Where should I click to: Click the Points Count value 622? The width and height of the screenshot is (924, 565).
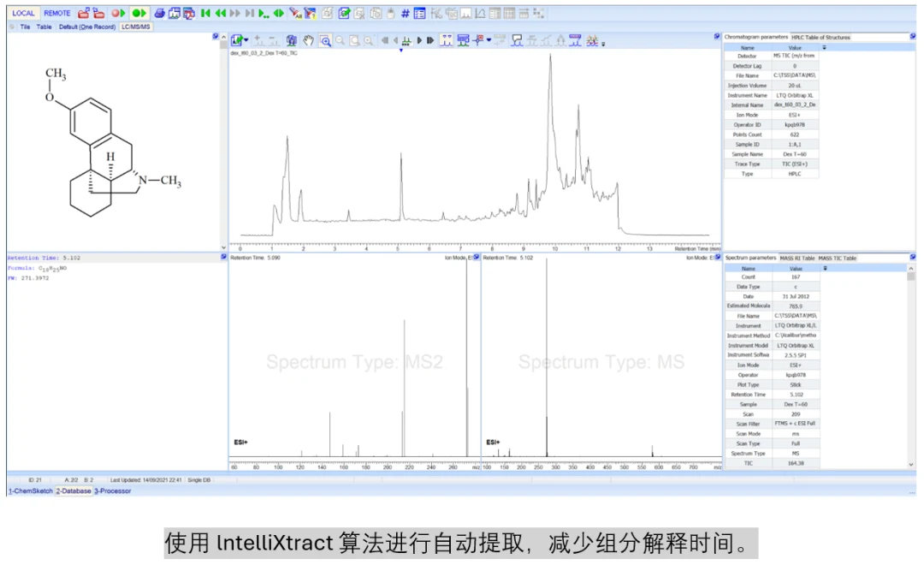[794, 134]
